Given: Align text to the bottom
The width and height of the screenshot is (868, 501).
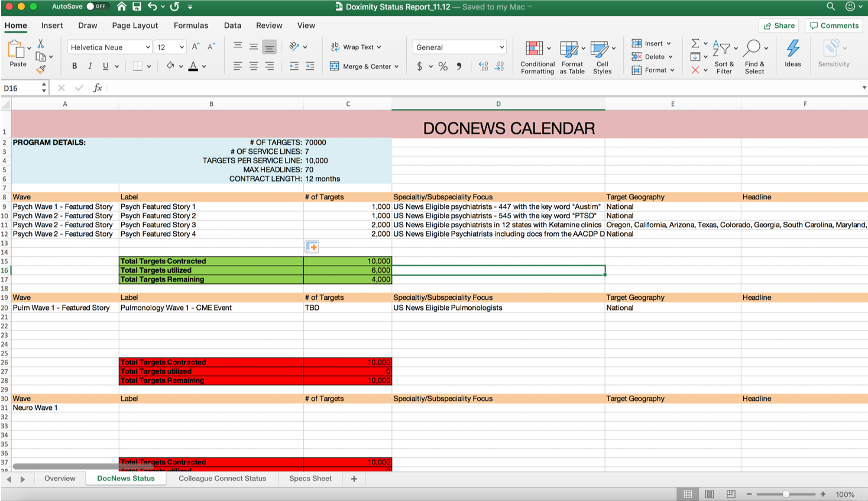Looking at the screenshot, I should [269, 47].
